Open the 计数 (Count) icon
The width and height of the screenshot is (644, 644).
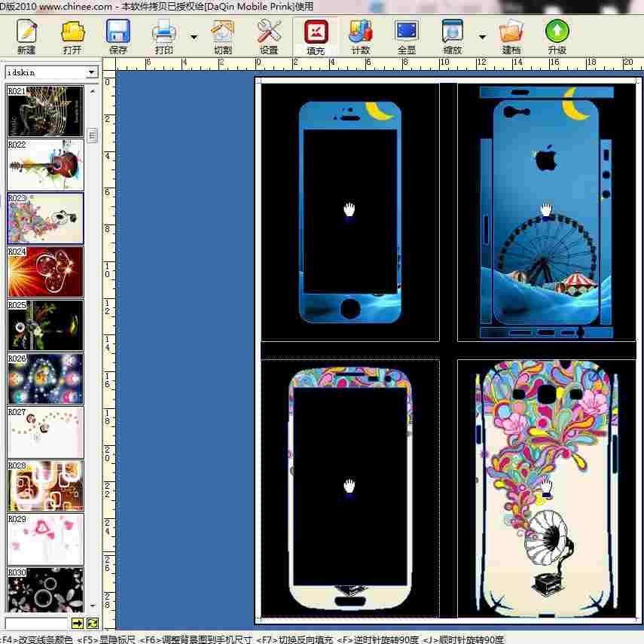point(361,36)
